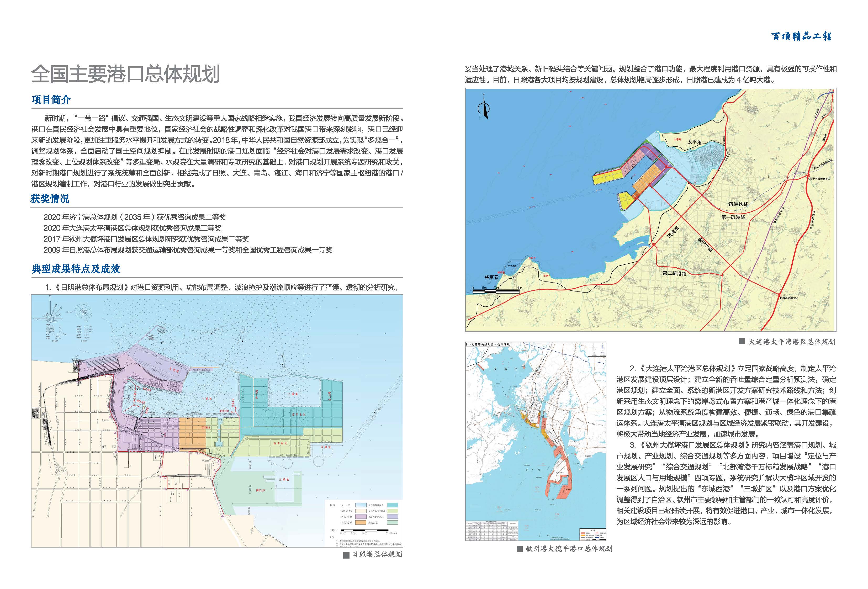
Task: Click the scale bar on Dalian map
Action: pos(497,290)
